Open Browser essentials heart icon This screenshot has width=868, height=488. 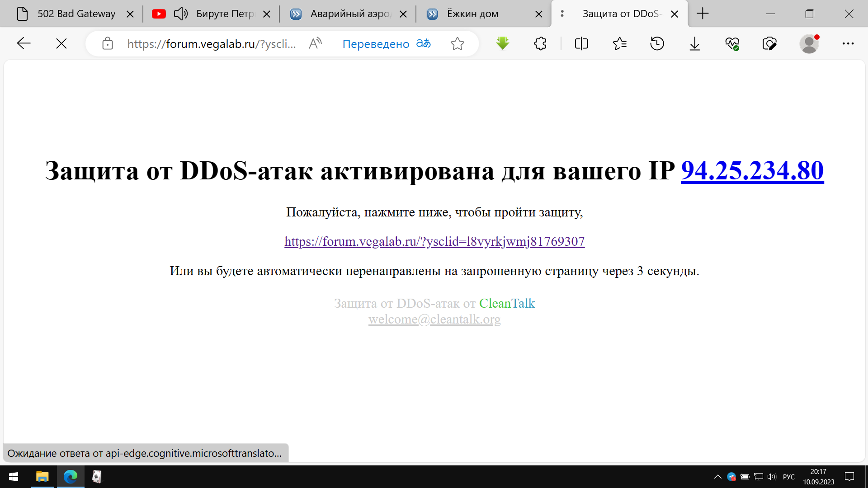(732, 43)
